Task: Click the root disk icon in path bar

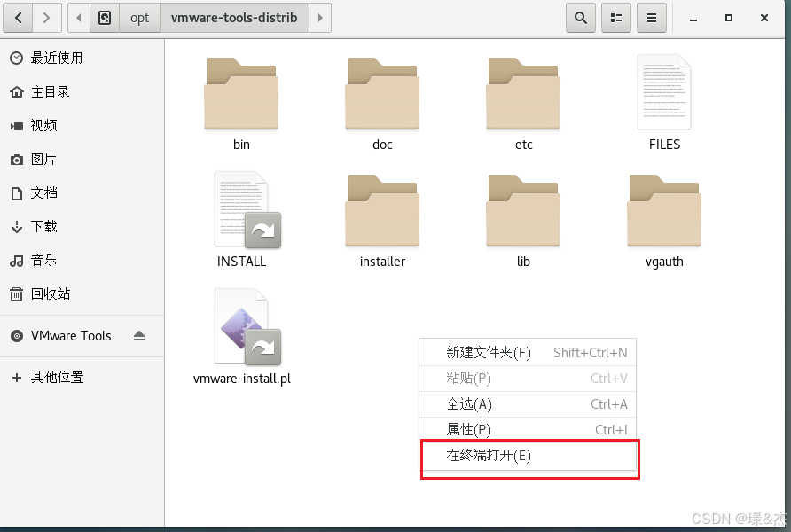Action: click(x=105, y=18)
